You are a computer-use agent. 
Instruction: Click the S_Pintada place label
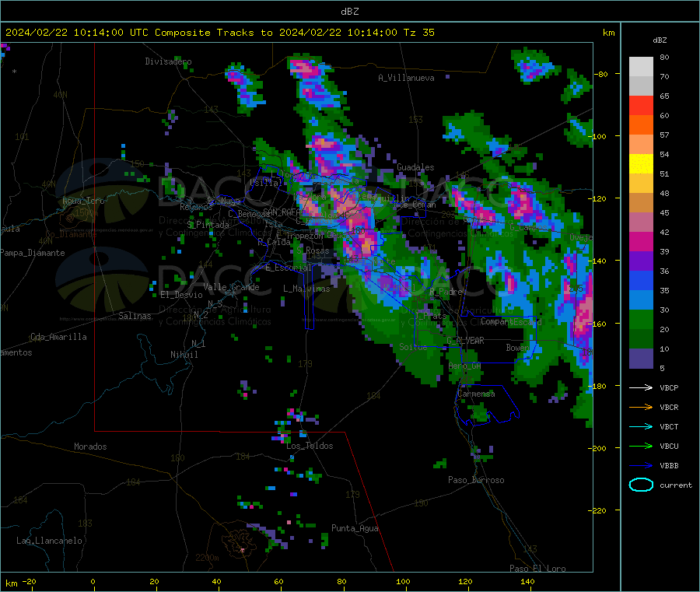(x=208, y=225)
